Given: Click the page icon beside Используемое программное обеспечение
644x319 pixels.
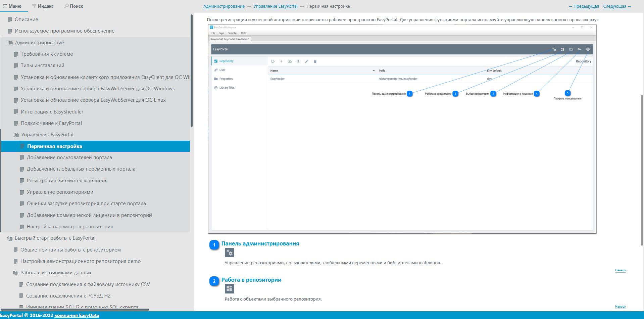Looking at the screenshot, I should coord(10,31).
